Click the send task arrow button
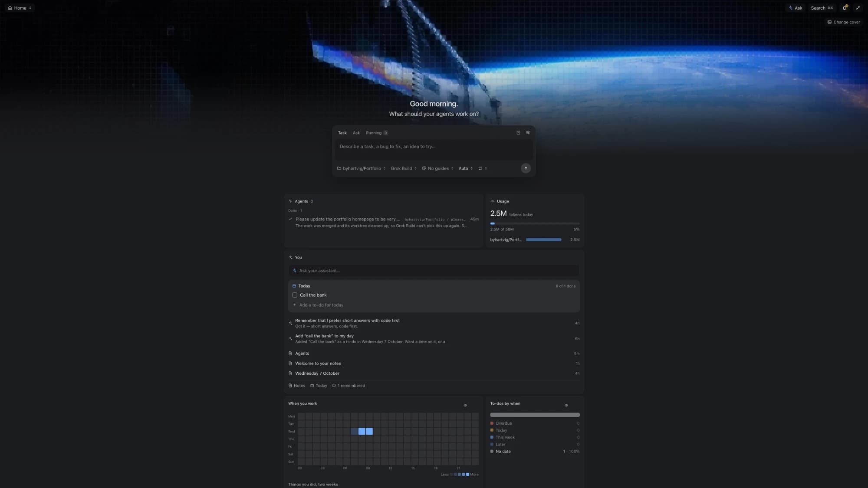Screen dimensions: 868x488 point(526,168)
